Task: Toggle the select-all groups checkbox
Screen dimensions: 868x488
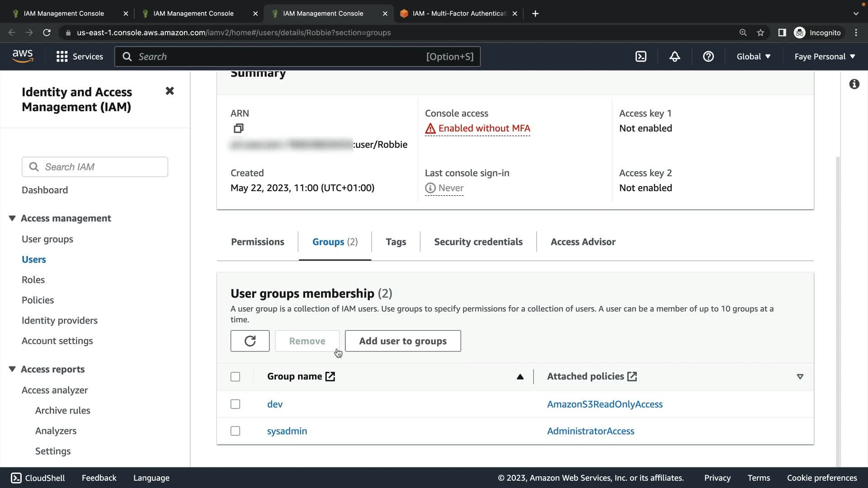Action: pos(235,376)
